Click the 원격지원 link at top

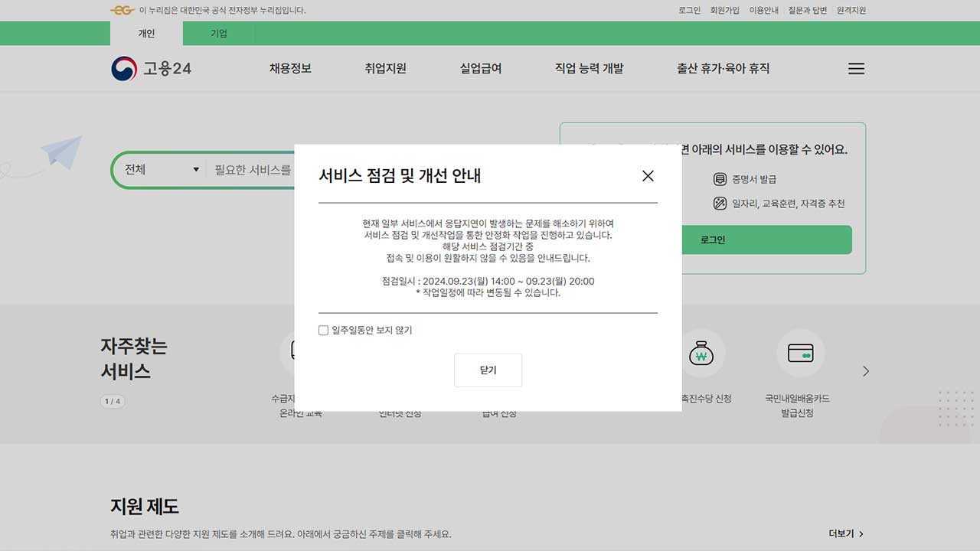tap(852, 10)
